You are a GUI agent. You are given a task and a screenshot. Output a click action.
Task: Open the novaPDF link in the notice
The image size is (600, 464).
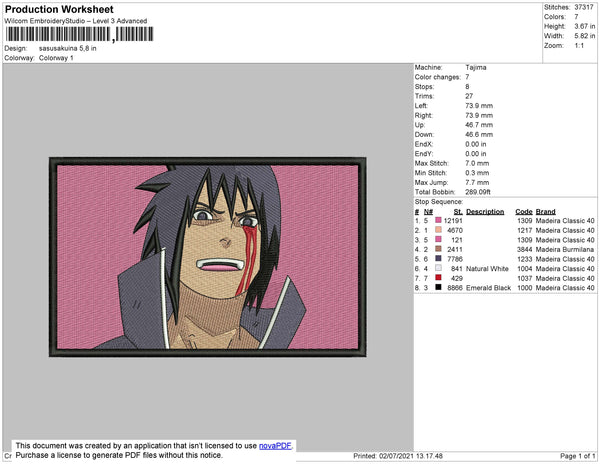[275, 446]
